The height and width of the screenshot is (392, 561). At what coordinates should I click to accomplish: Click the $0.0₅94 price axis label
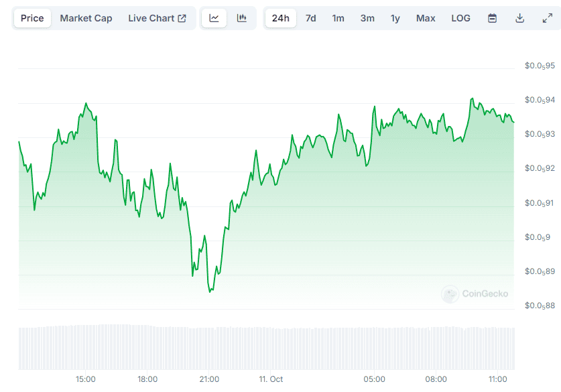coord(540,100)
